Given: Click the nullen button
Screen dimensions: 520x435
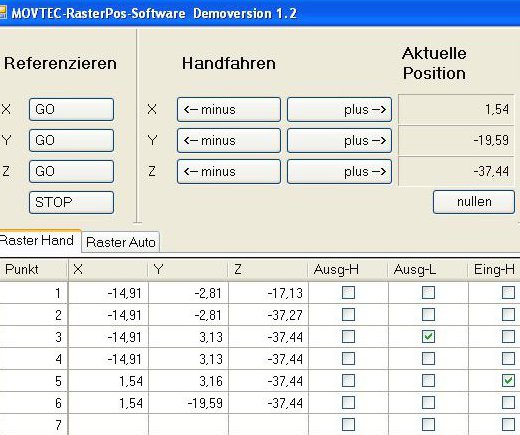Looking at the screenshot, I should tap(474, 202).
